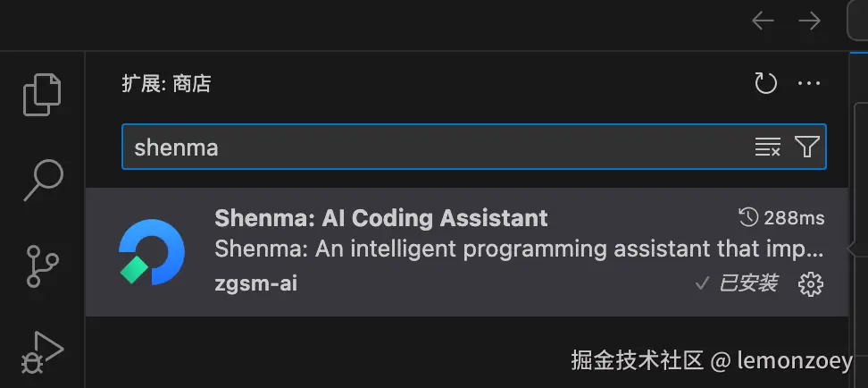Open the Search view in activity bar
Screen dimensions: 868x388
point(42,181)
